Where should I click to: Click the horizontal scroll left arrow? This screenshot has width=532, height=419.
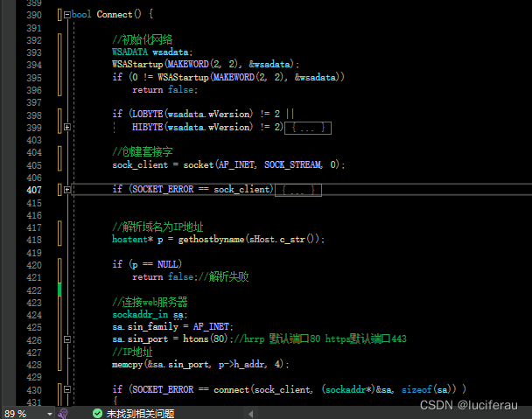point(251,414)
